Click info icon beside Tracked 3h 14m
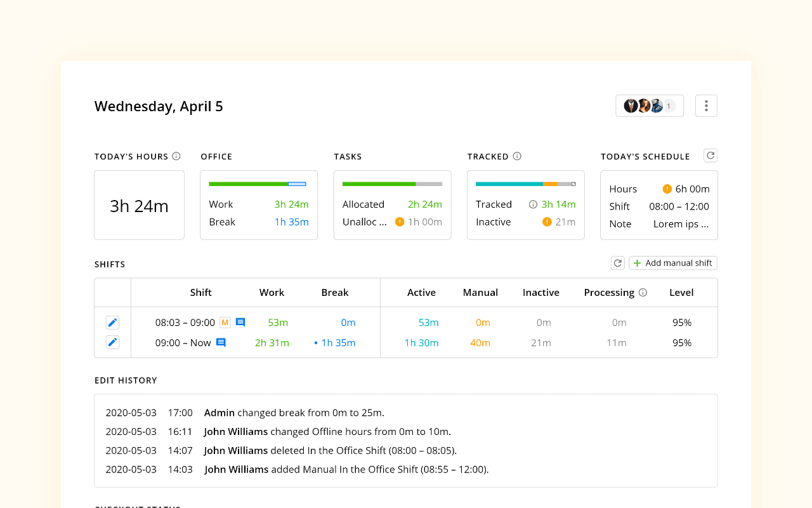 [533, 204]
